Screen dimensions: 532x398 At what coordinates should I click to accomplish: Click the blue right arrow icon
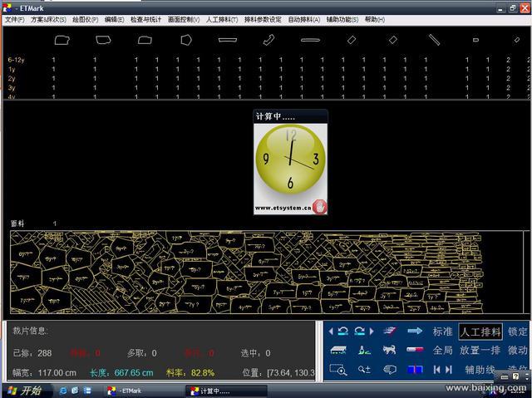(415, 332)
